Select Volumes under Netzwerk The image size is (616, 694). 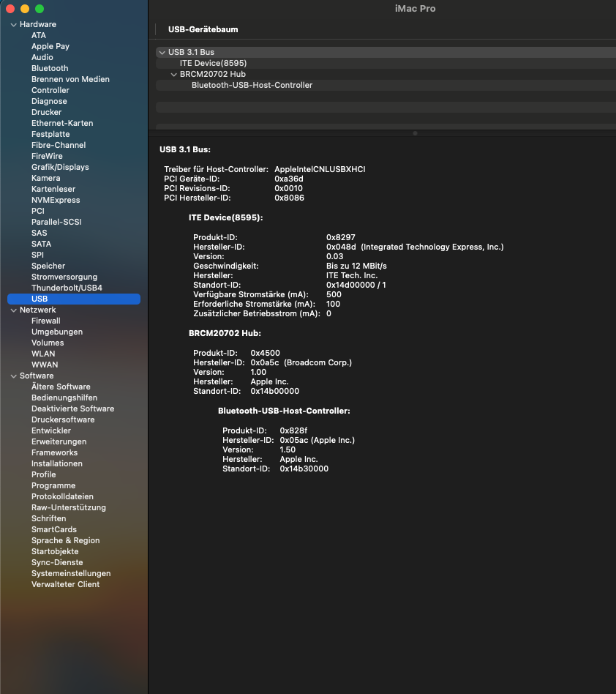point(48,343)
